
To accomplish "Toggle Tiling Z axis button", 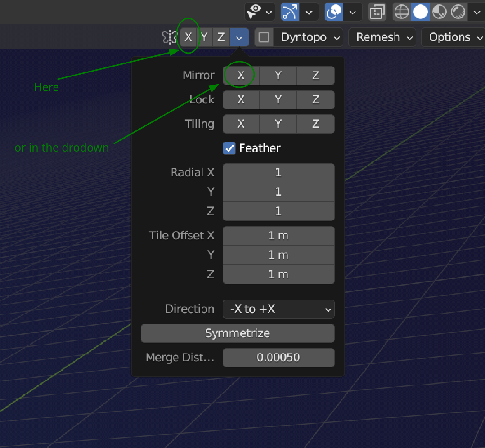I will tap(315, 124).
